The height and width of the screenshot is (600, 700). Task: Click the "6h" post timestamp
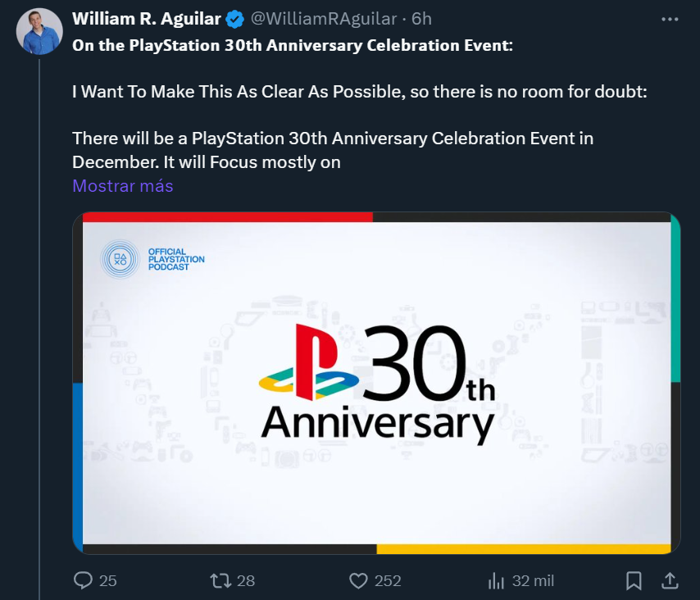coord(421,18)
